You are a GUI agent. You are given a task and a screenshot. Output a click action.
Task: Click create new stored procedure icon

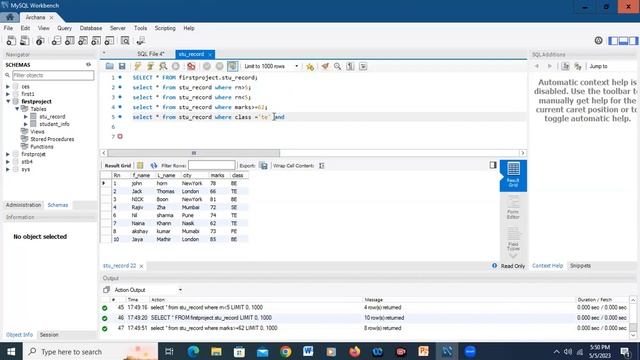tap(96, 41)
